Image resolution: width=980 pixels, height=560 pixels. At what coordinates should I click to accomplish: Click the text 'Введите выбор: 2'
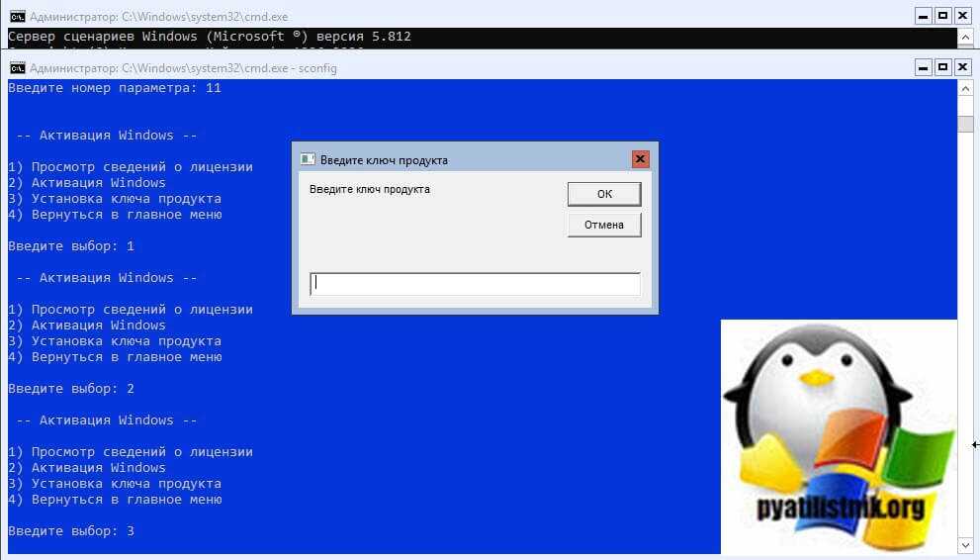[71, 389]
